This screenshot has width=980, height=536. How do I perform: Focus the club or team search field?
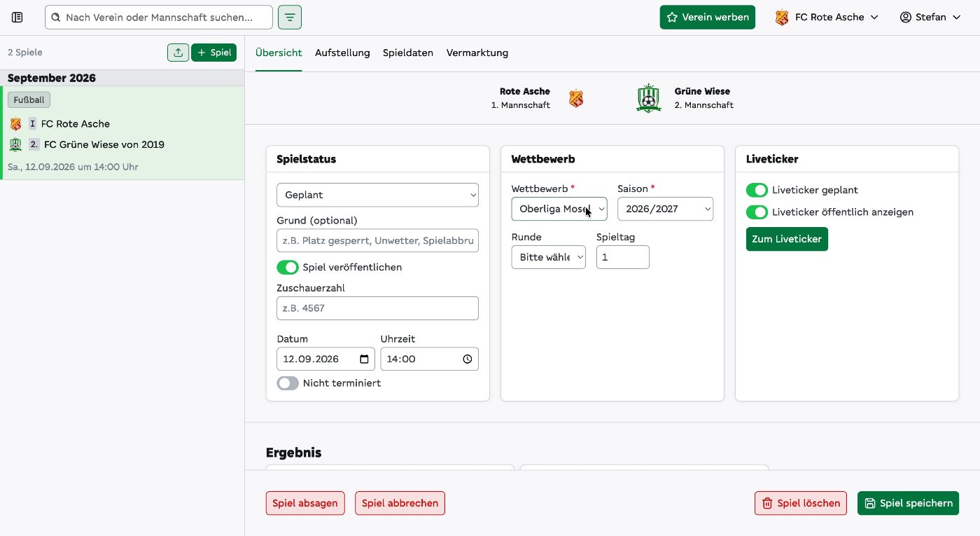(x=159, y=18)
